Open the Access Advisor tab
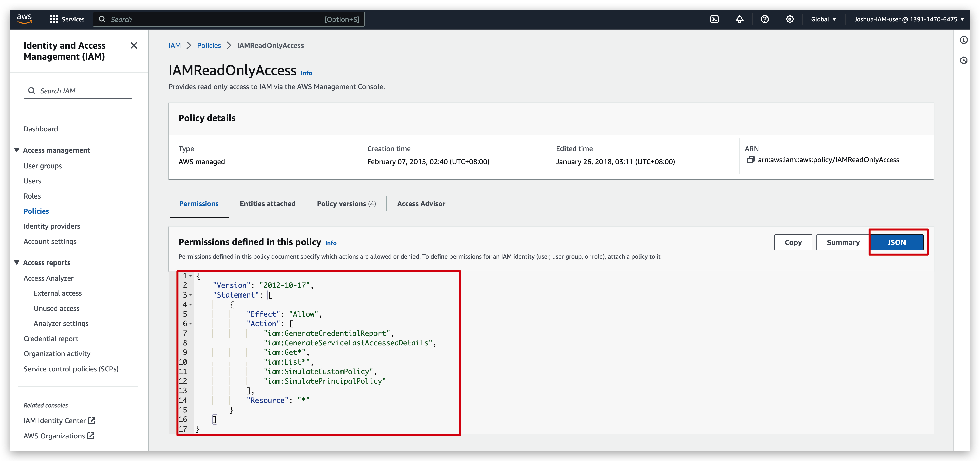Image resolution: width=980 pixels, height=461 pixels. (x=421, y=203)
